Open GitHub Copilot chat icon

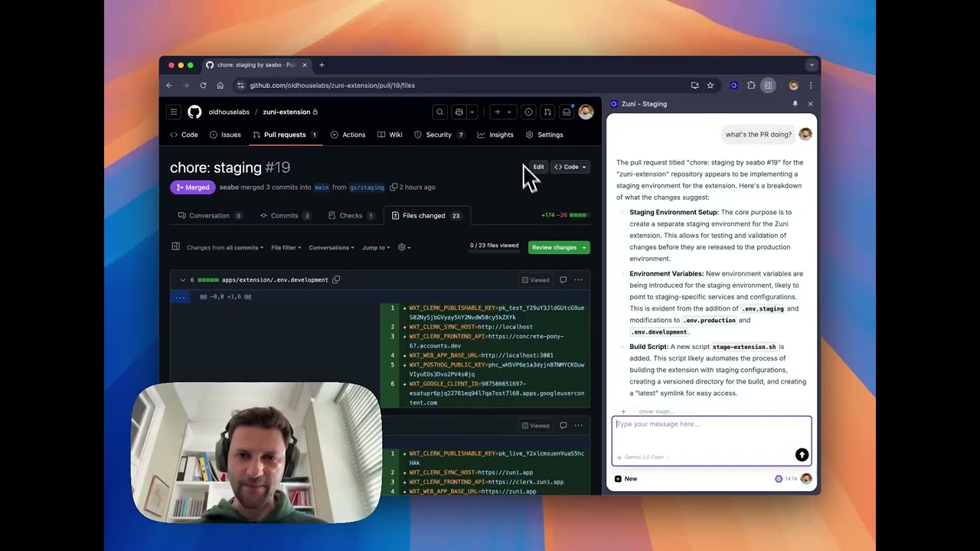459,112
